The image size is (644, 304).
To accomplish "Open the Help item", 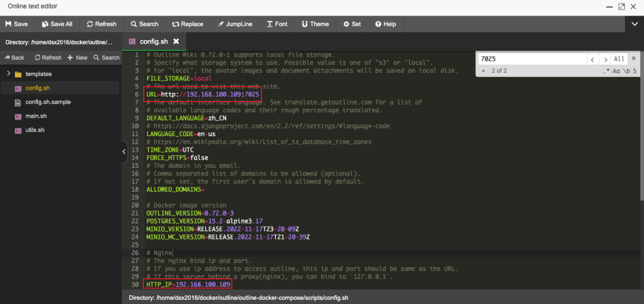I will 385,24.
